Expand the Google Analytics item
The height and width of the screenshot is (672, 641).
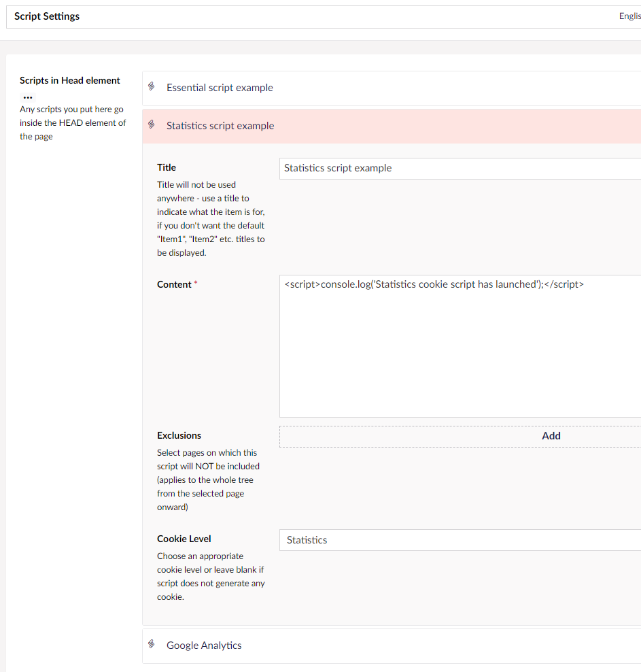click(204, 645)
